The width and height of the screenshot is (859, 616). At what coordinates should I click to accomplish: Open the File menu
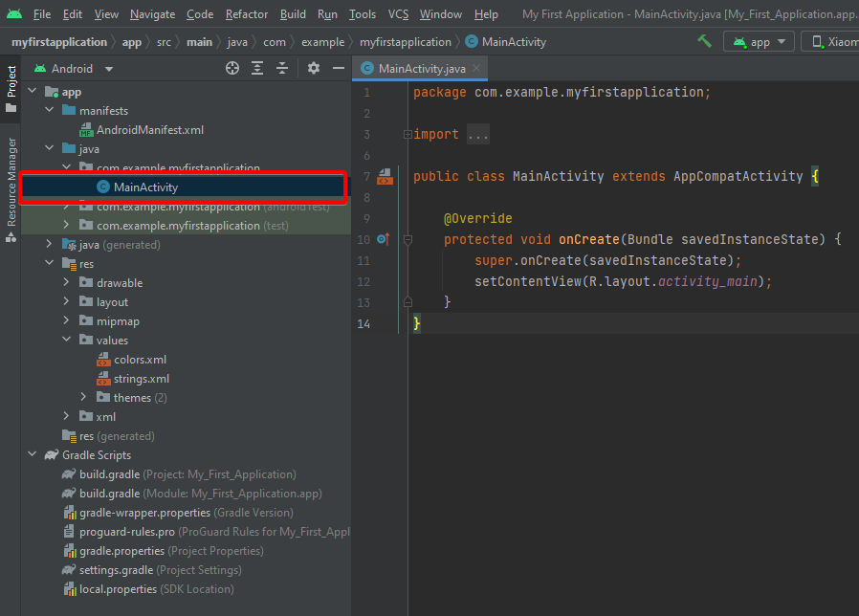42,14
